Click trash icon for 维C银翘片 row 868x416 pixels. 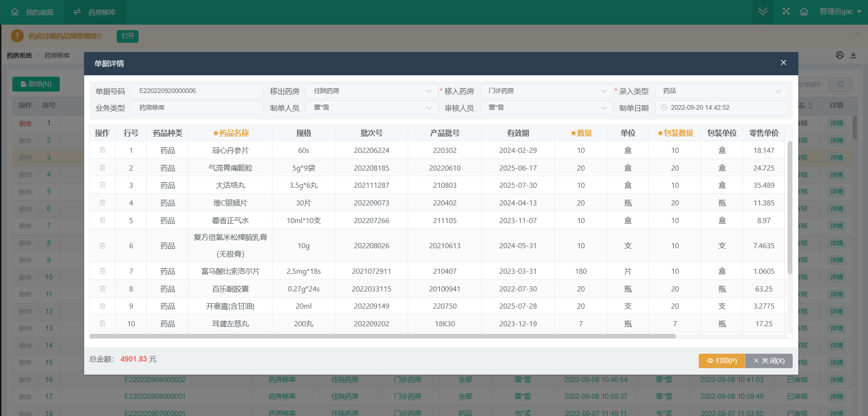(x=102, y=203)
